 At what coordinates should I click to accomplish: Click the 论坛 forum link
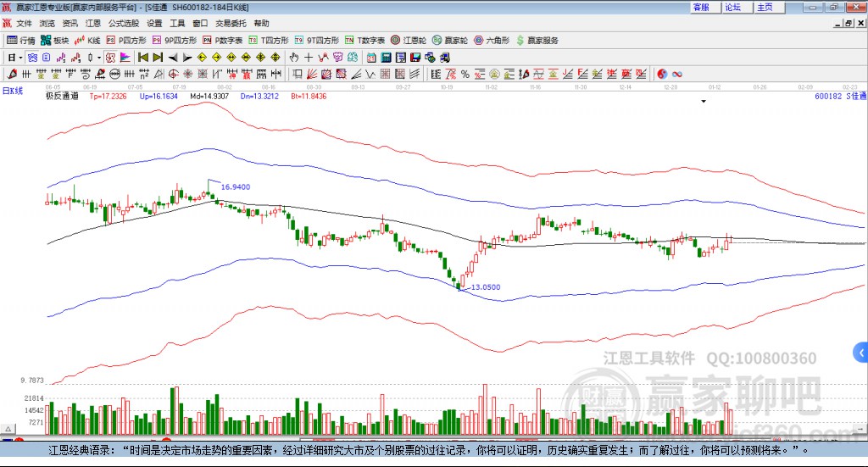coord(733,7)
